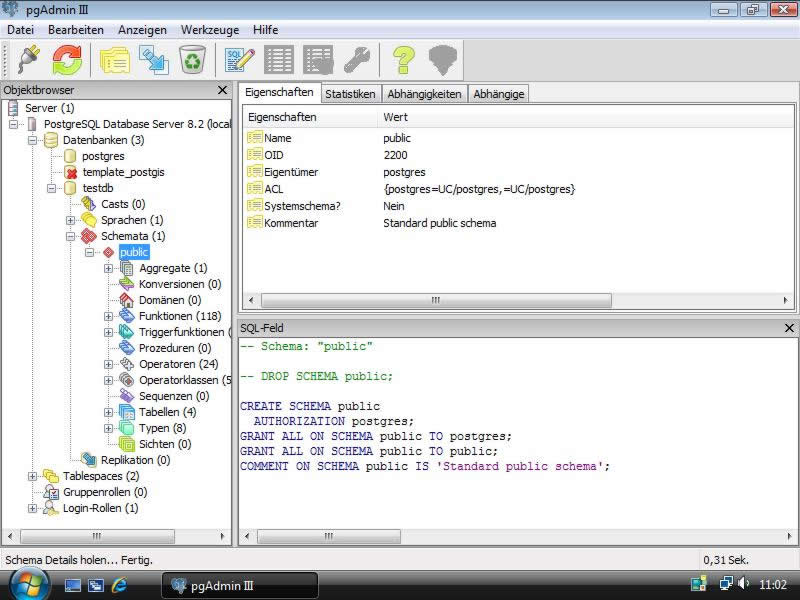Expand the Sprachen (1) node

70,220
